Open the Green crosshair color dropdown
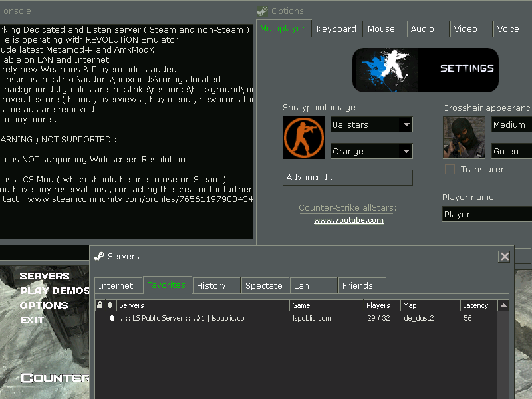This screenshot has width=532, height=399. (x=511, y=151)
